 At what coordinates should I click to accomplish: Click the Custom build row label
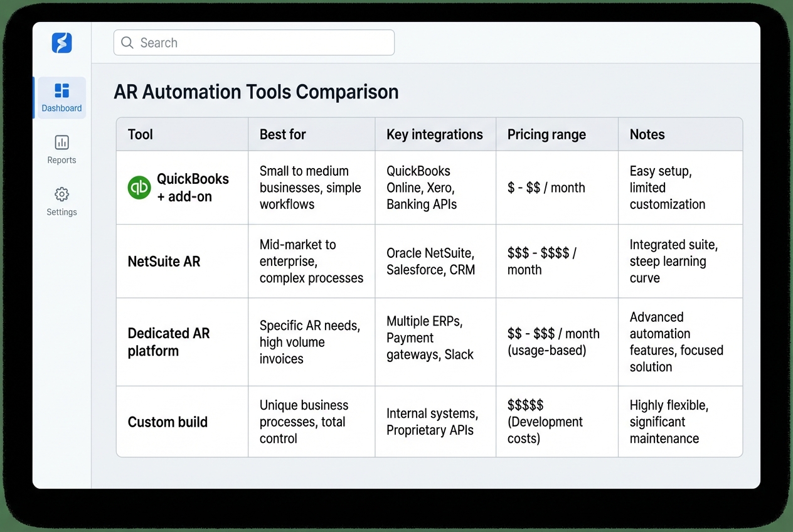[x=167, y=422]
